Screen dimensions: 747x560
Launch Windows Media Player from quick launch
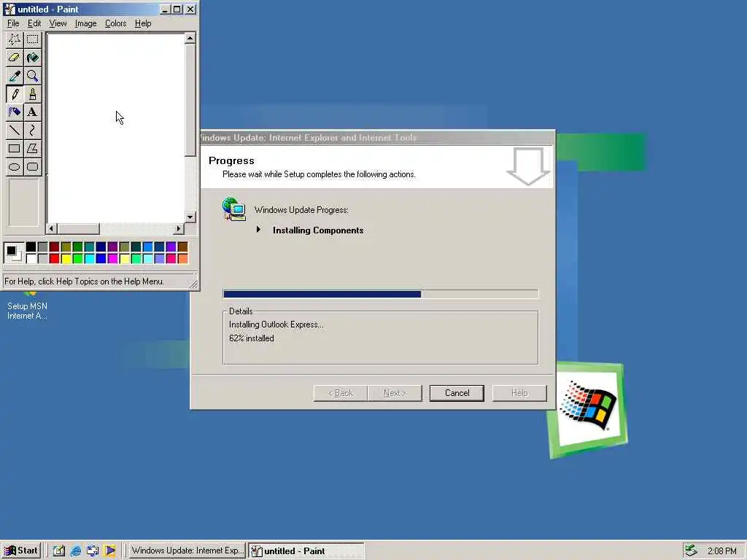(x=110, y=551)
